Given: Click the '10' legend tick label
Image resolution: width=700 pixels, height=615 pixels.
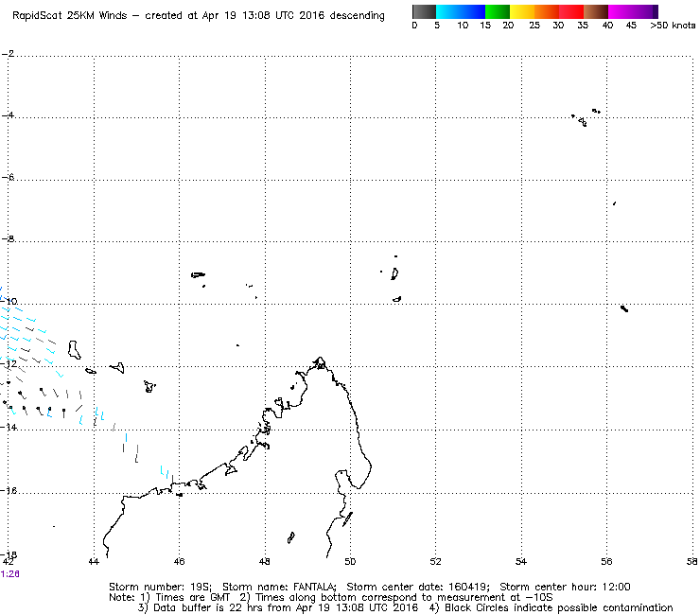Looking at the screenshot, I should (463, 26).
